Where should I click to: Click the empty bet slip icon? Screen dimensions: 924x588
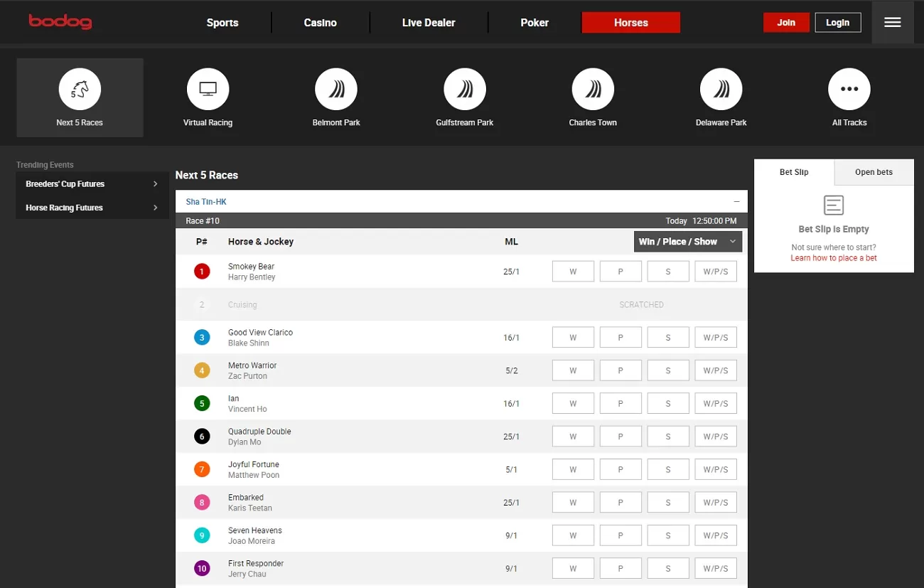834,205
